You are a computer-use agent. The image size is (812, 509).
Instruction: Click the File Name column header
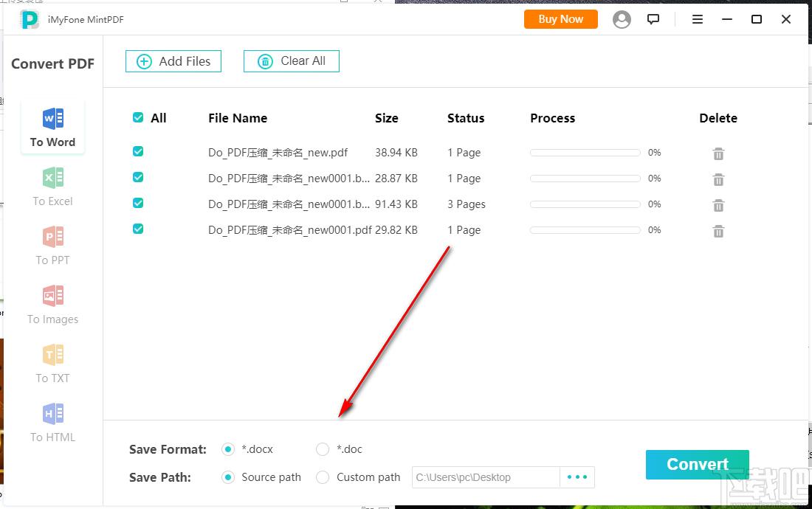pos(238,118)
